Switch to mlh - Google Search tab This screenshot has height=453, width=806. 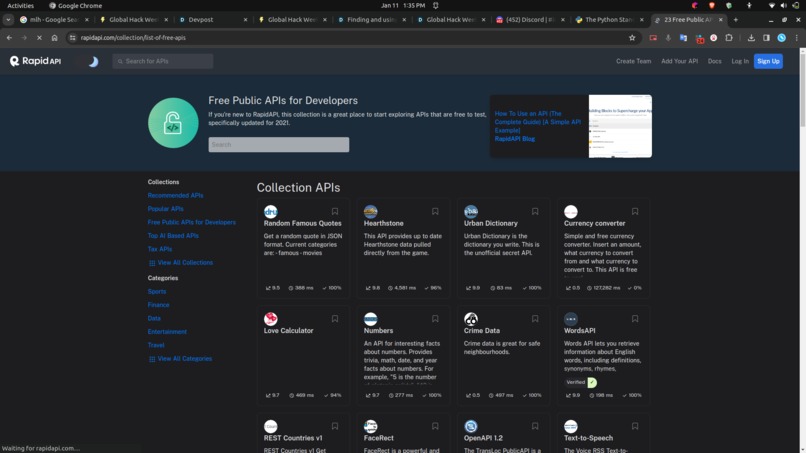pyautogui.click(x=53, y=20)
